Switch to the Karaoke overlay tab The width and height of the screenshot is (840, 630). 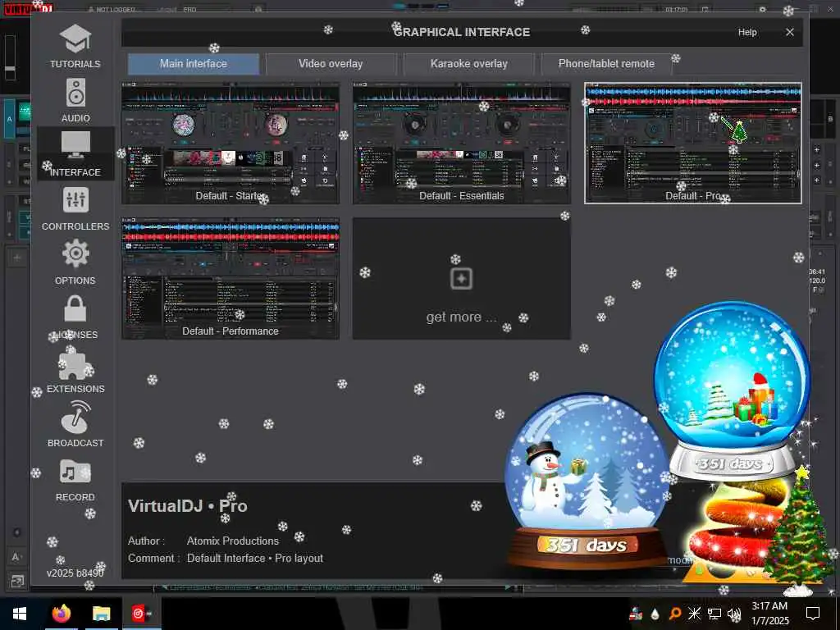(468, 64)
